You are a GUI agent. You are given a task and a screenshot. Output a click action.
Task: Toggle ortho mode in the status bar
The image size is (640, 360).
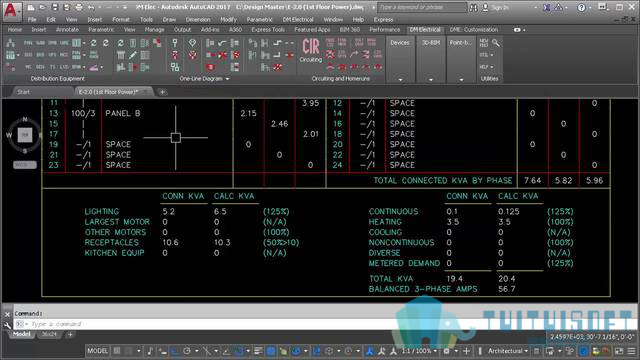tap(175, 351)
